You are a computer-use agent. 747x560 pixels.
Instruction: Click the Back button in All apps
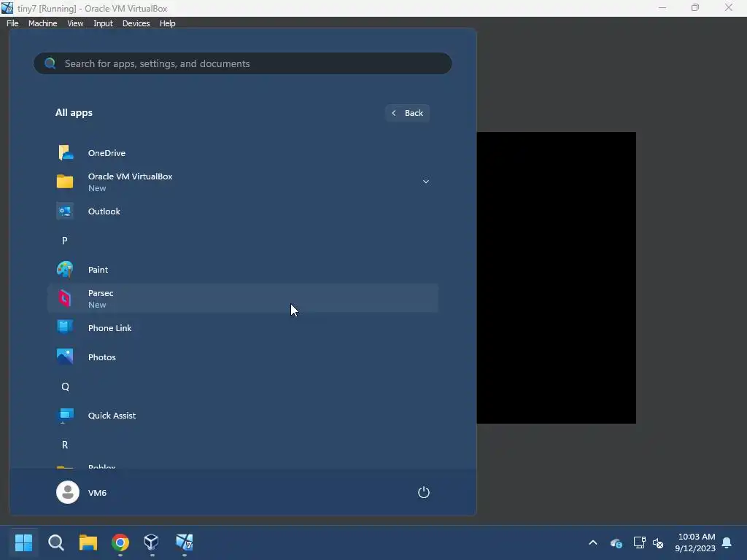click(x=407, y=113)
